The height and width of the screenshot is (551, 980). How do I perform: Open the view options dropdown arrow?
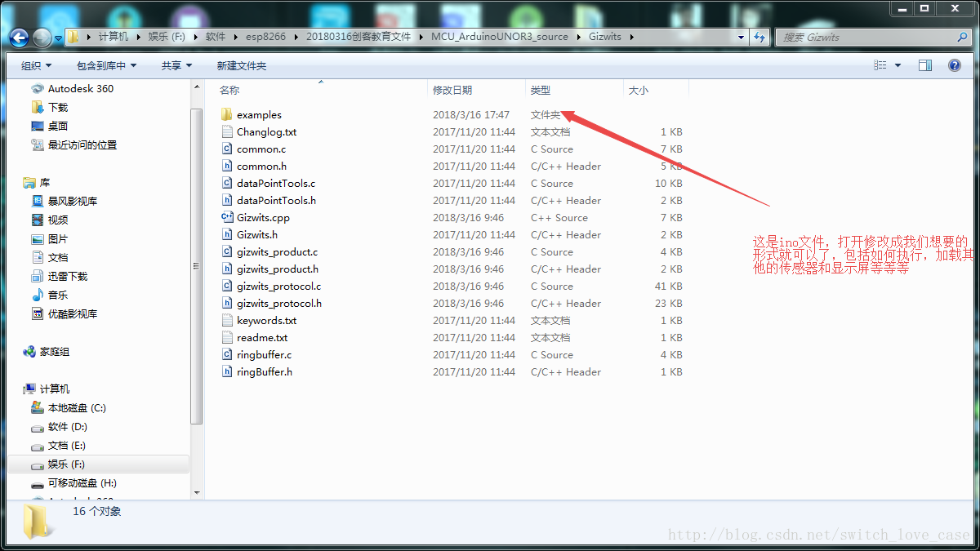[898, 65]
